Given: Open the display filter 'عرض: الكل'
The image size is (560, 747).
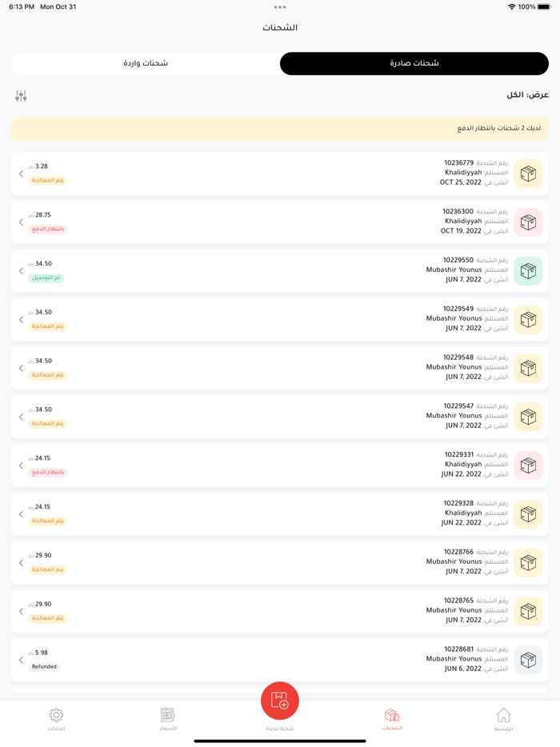Looking at the screenshot, I should click(x=526, y=95).
